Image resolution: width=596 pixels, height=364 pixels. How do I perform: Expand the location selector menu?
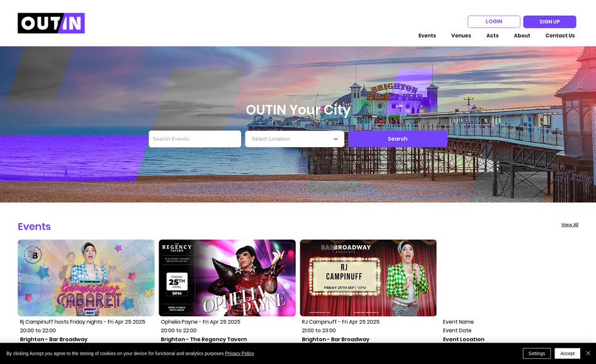pos(294,139)
